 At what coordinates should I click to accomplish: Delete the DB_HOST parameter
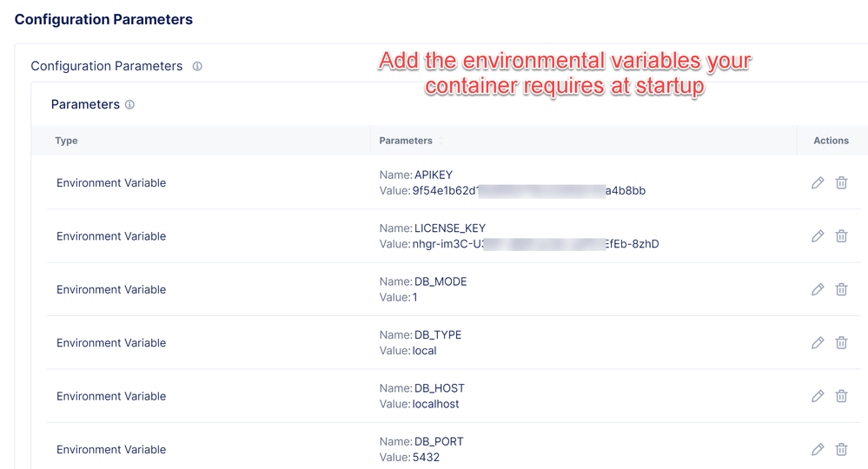[x=841, y=396]
